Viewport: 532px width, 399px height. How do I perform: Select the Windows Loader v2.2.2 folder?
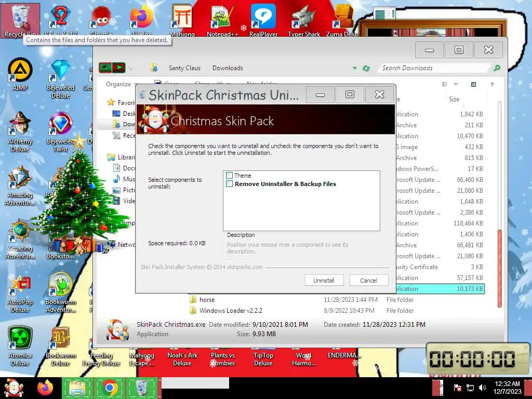(231, 311)
